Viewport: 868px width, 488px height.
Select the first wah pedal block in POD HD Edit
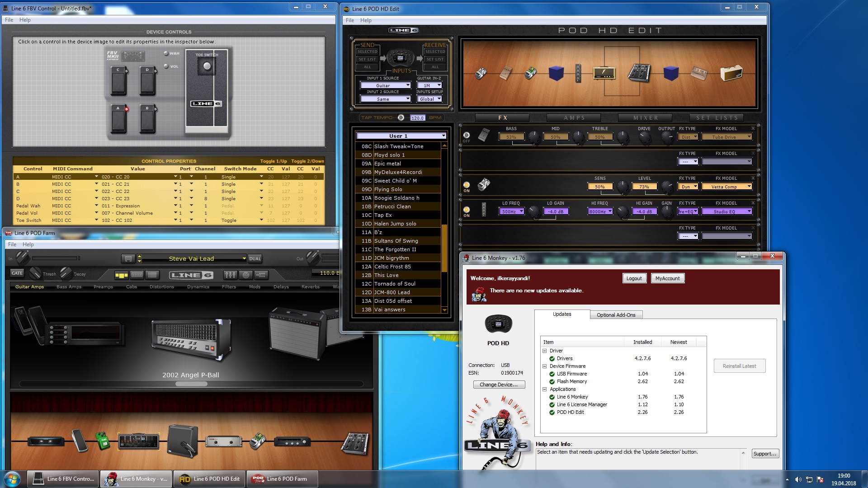(x=481, y=73)
